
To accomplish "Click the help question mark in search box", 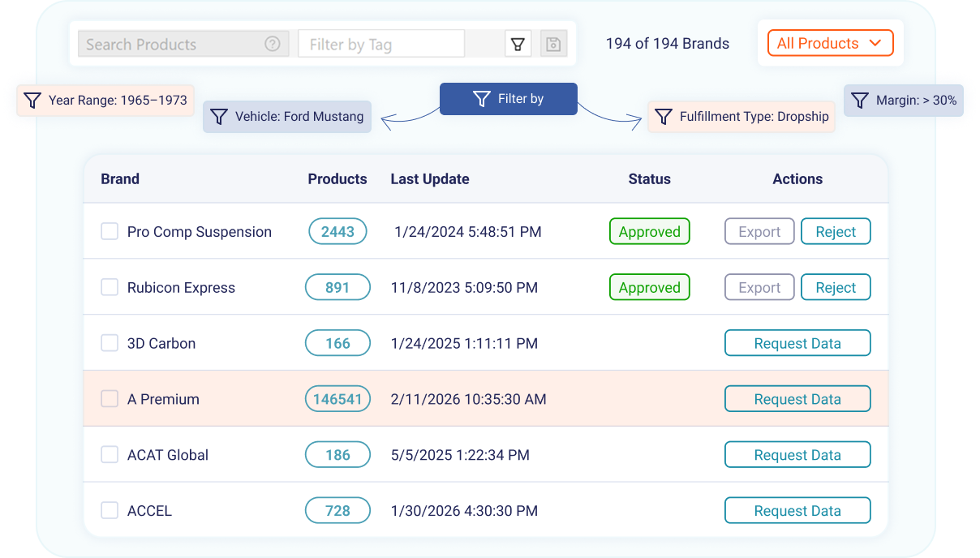I will click(x=273, y=44).
